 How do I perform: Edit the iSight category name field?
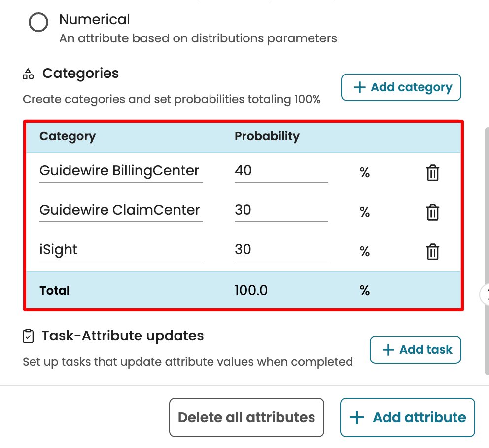(121, 250)
